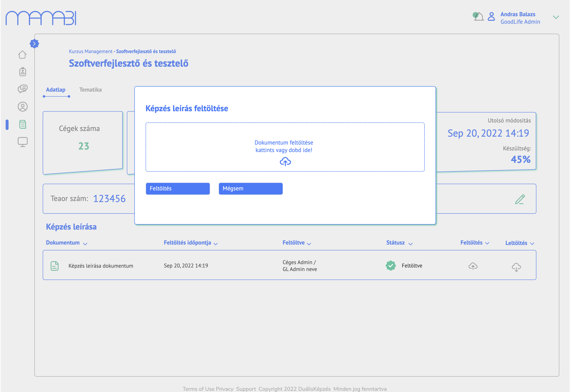Click the green pencil edit icon
572x392 pixels.
pyautogui.click(x=520, y=199)
